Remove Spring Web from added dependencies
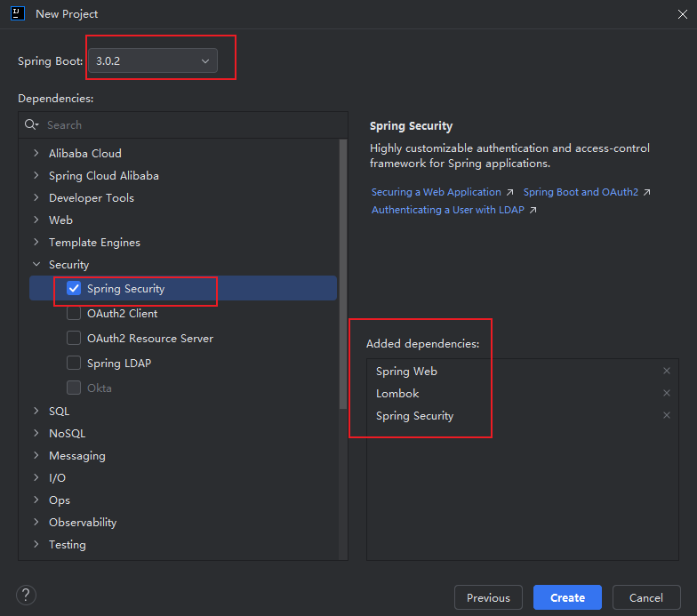 pos(667,371)
